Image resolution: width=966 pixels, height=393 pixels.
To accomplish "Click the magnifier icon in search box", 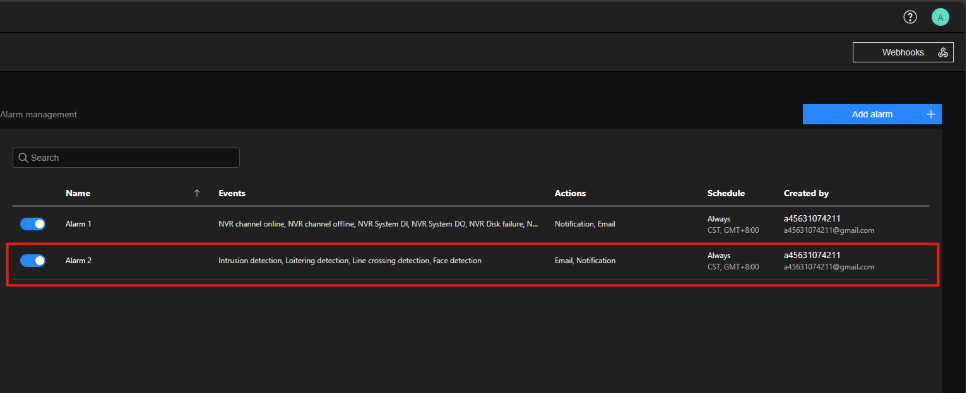I will tap(23, 158).
